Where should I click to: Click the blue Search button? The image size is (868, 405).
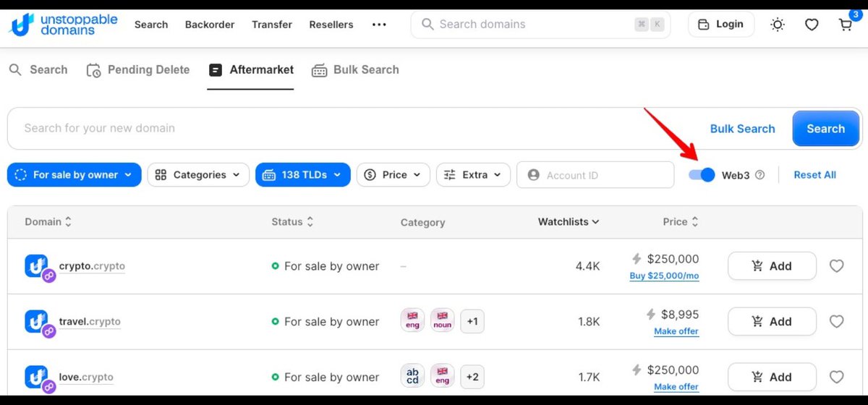(826, 129)
